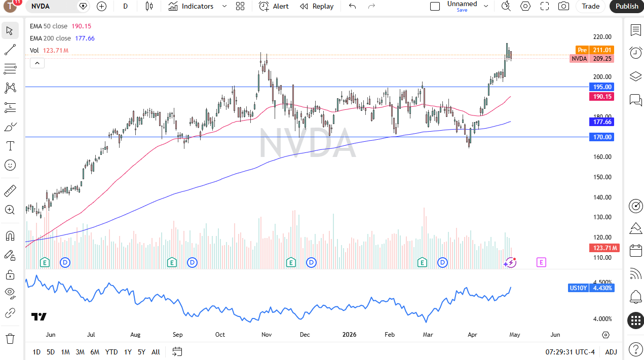Viewport: 644px width, 360px height.
Task: Expand the layout manage chevron
Action: pos(486,6)
